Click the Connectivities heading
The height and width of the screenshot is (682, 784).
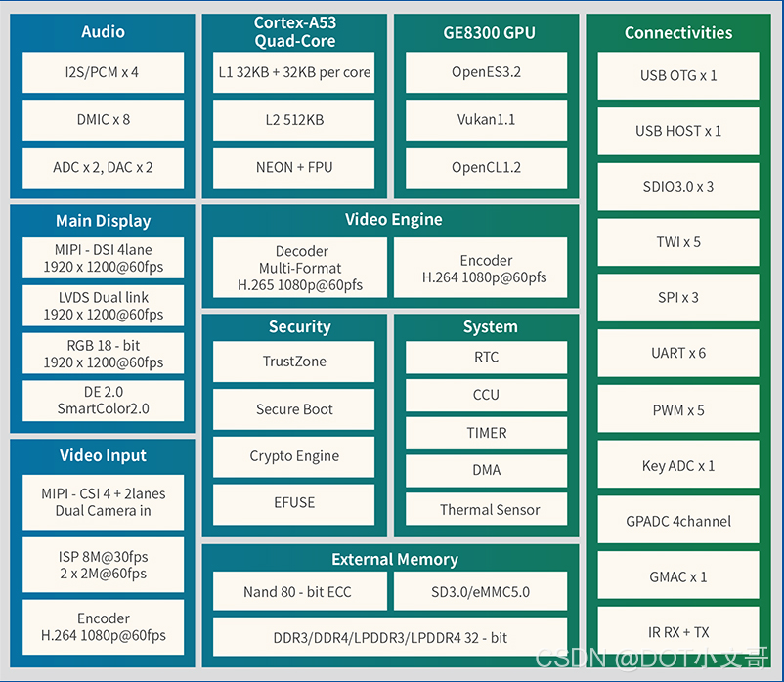678,33
